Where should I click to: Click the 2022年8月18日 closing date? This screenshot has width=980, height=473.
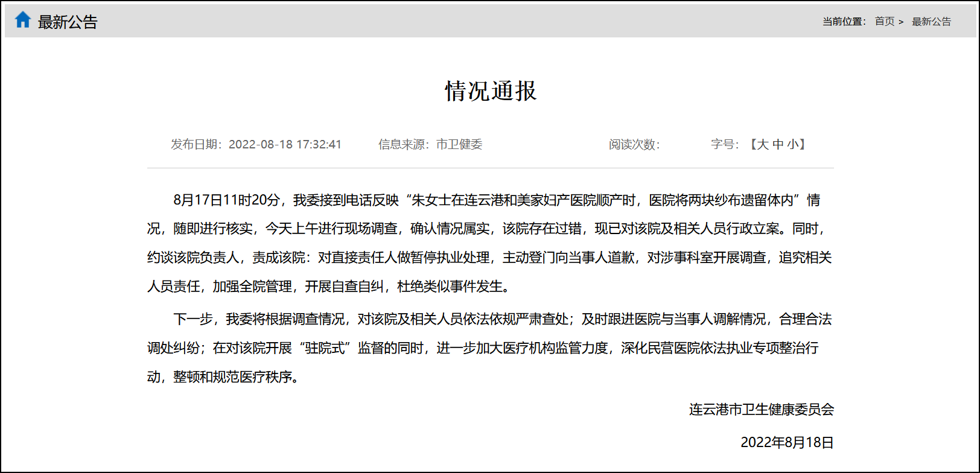(x=787, y=442)
